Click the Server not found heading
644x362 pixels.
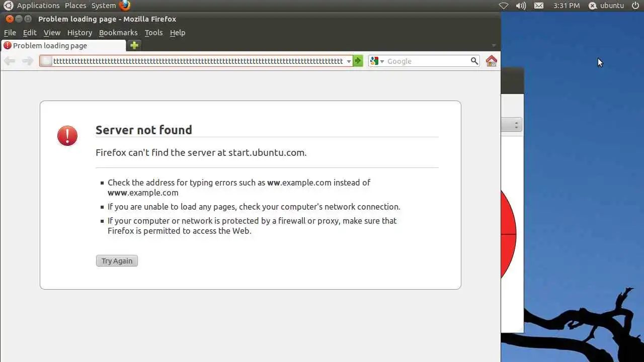144,130
